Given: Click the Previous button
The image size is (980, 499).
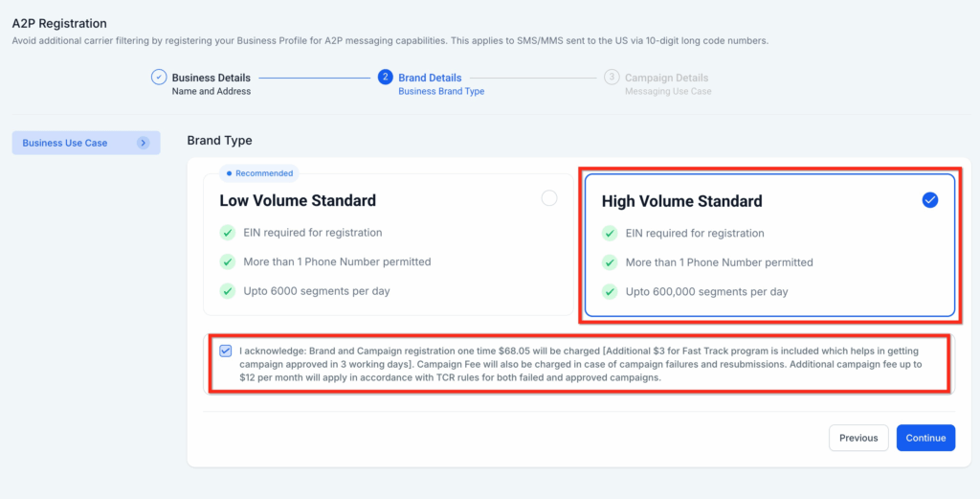Looking at the screenshot, I should pyautogui.click(x=858, y=438).
